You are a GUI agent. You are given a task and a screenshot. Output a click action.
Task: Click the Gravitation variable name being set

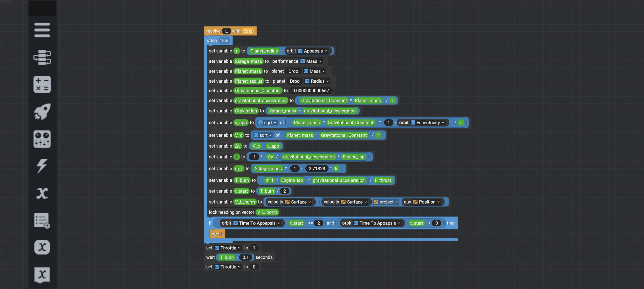pyautogui.click(x=246, y=111)
